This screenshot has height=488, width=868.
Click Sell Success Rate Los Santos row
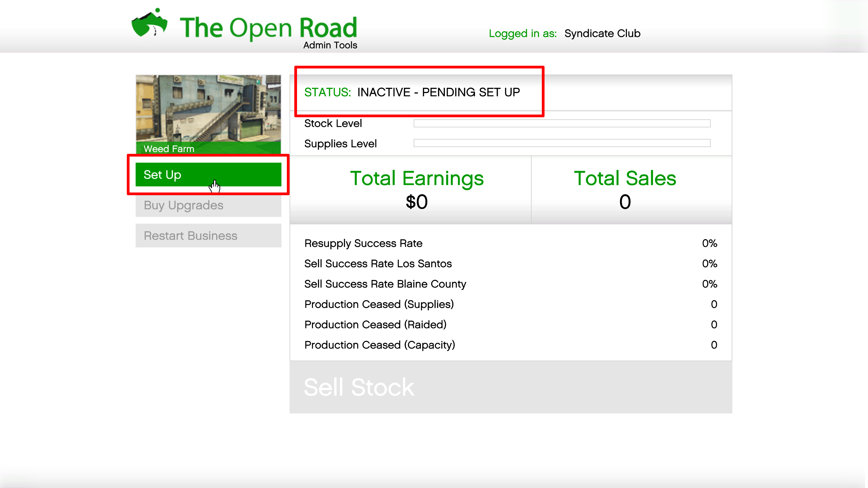coord(510,263)
